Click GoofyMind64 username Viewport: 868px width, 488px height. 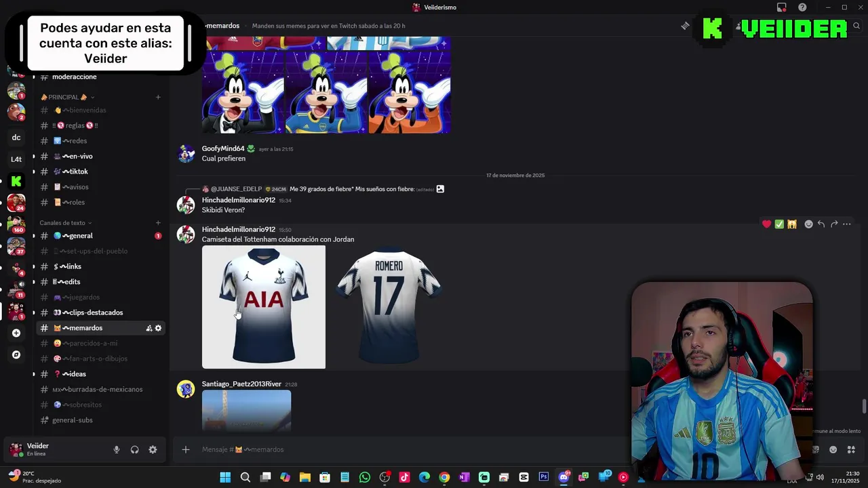[x=223, y=148]
